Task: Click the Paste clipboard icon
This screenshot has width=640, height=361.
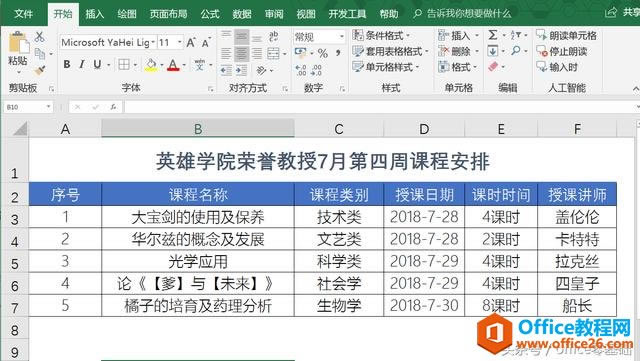Action: pos(18,42)
